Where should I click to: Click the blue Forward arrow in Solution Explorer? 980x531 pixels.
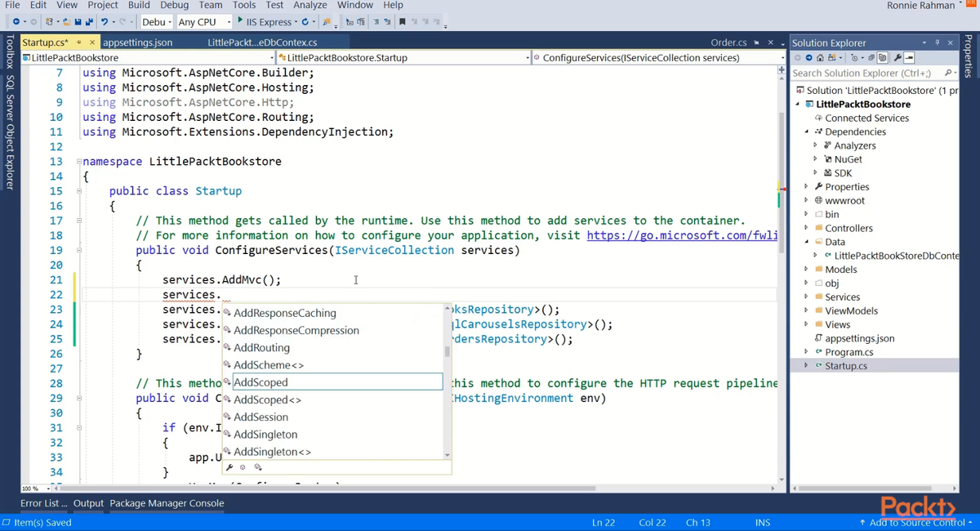(808, 58)
